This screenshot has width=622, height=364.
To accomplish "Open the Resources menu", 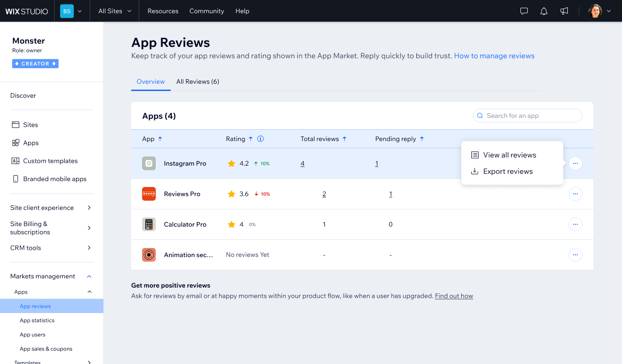I will point(163,11).
